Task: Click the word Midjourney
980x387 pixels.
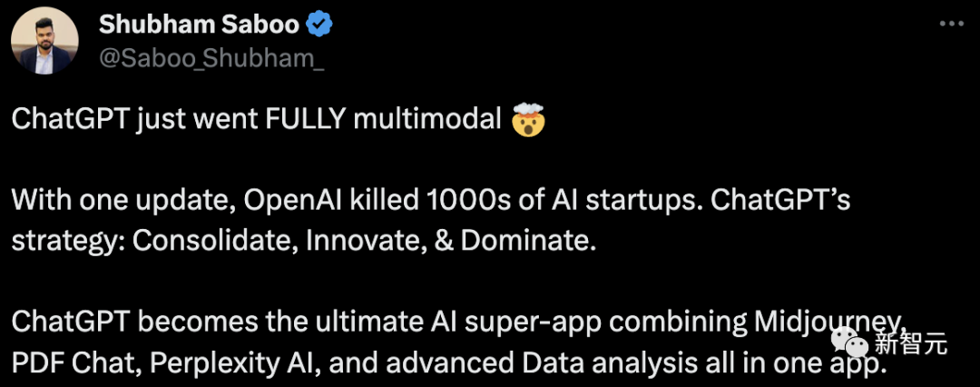Action: point(824,321)
